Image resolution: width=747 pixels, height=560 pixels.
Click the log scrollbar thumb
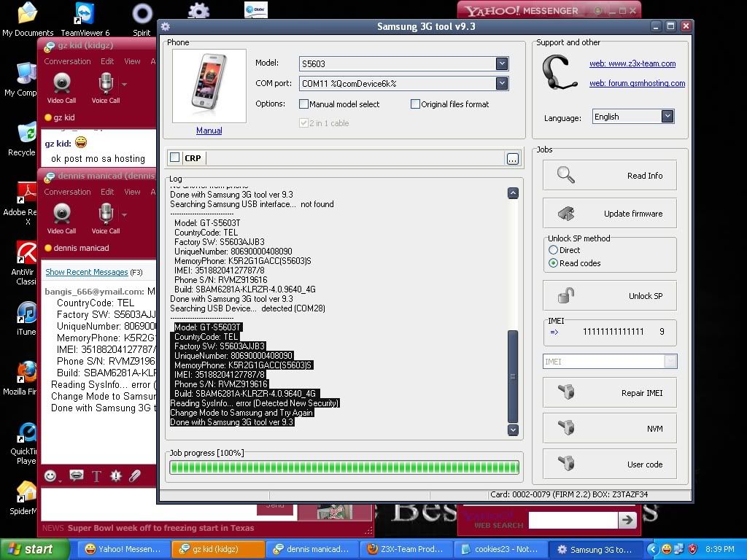click(x=513, y=376)
